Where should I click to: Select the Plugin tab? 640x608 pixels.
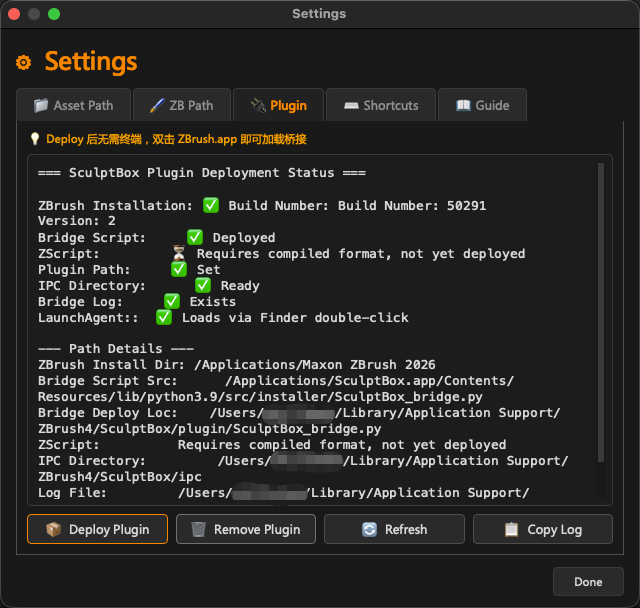[x=278, y=105]
